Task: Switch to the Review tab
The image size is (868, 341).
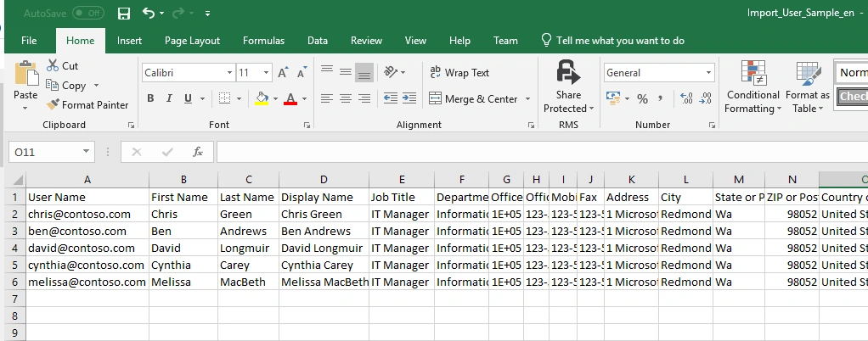Action: [366, 41]
